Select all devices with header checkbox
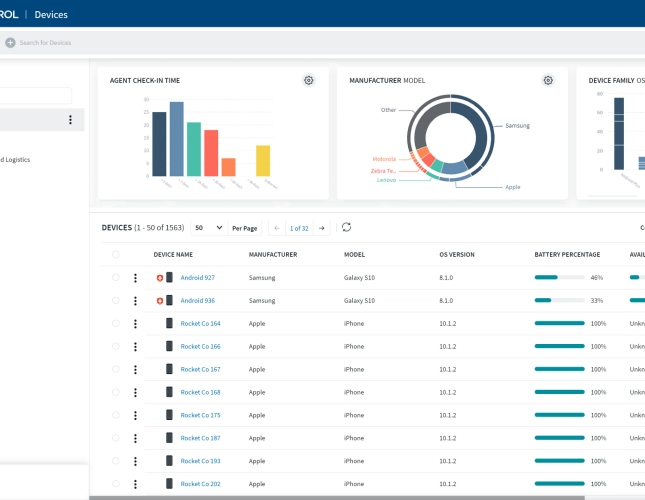Screen dimensions: 645x500 [116, 255]
